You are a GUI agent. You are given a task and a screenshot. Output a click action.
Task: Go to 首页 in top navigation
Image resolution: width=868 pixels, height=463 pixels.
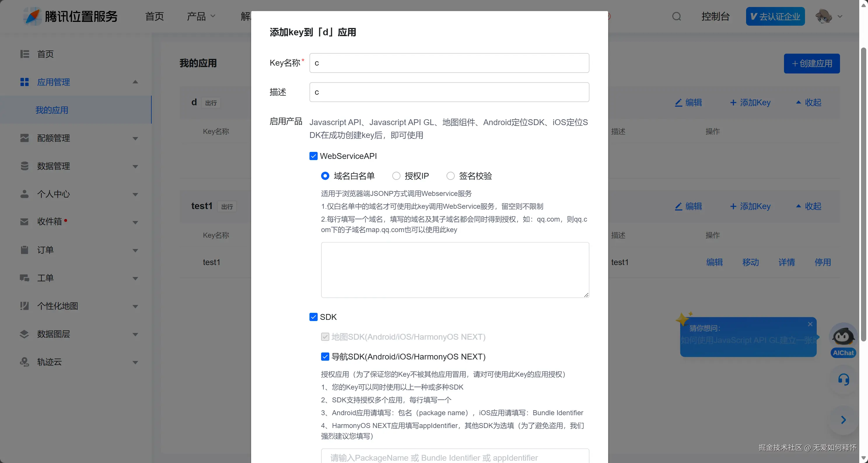(154, 16)
